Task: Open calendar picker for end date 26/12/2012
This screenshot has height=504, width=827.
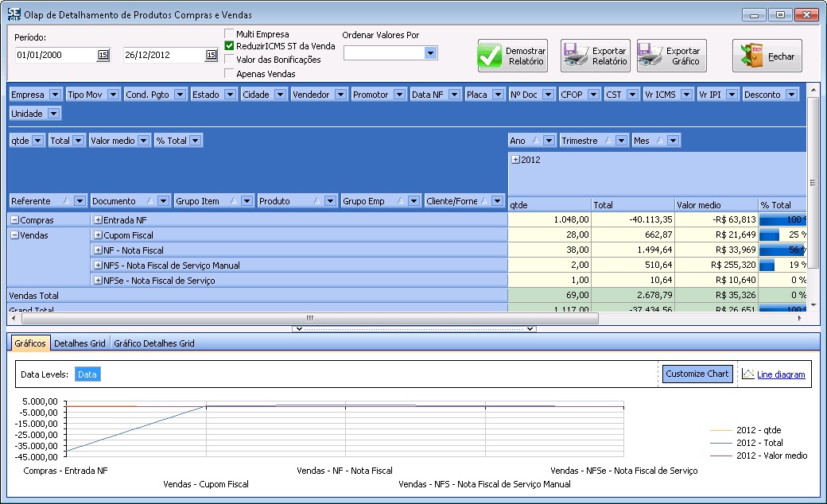Action: [211, 56]
